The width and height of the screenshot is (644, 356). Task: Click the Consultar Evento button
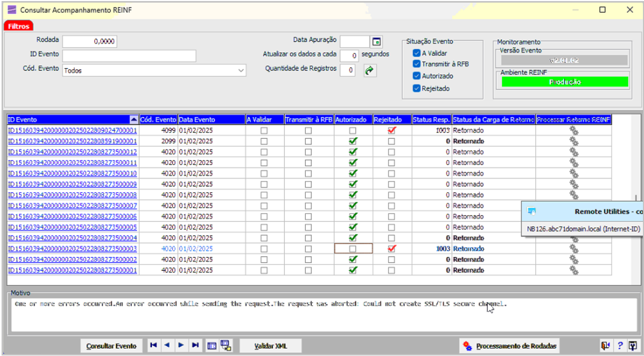click(111, 346)
